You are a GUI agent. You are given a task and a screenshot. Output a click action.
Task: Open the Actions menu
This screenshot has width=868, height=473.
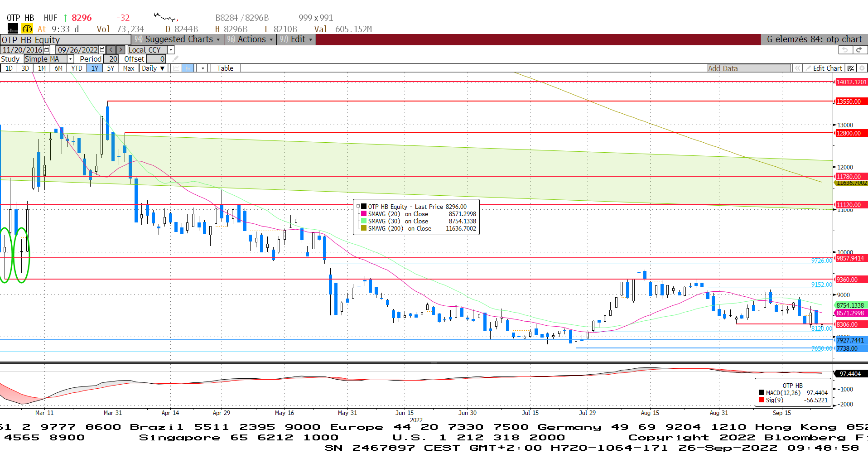point(251,39)
